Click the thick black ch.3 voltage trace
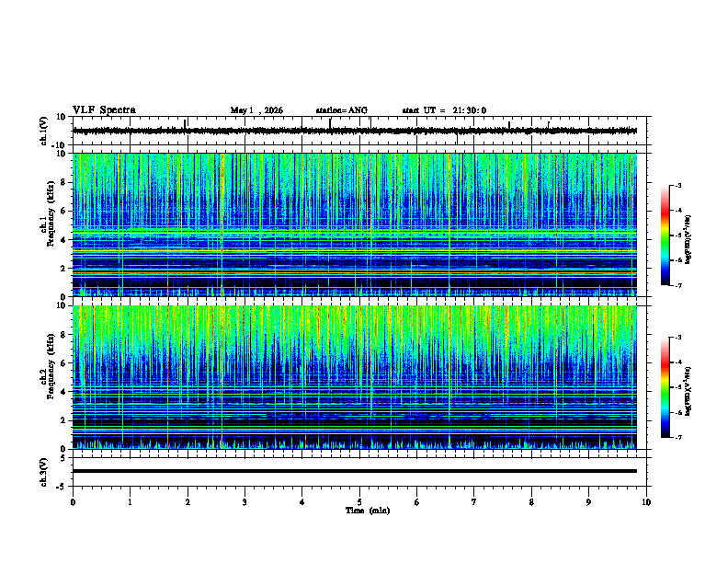The height and width of the screenshot is (563, 728). coord(355,471)
